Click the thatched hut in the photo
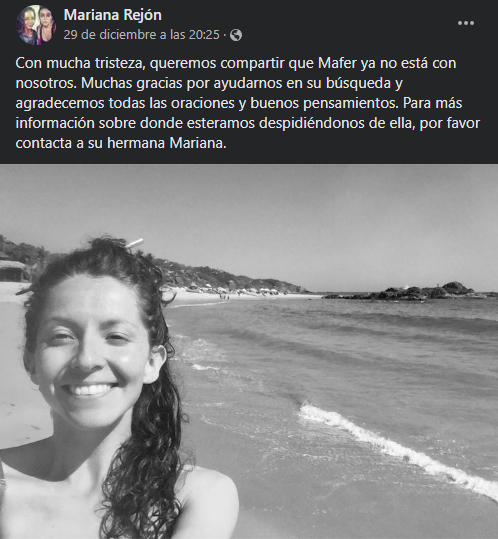Screen dimensions: 498x539 (x=13, y=270)
